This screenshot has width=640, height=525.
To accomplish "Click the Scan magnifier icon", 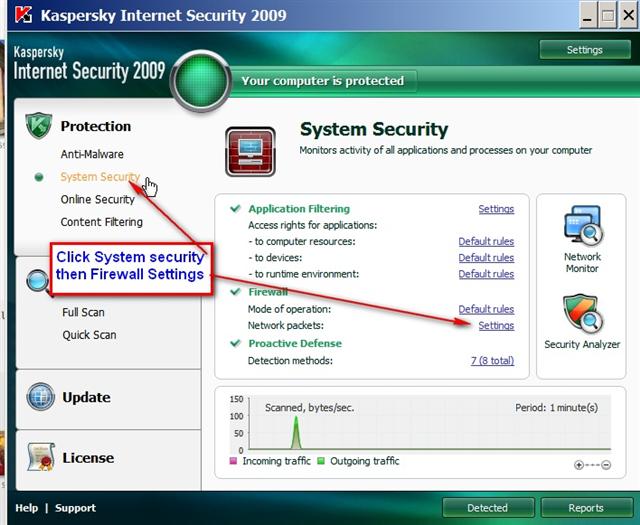I will 38,282.
